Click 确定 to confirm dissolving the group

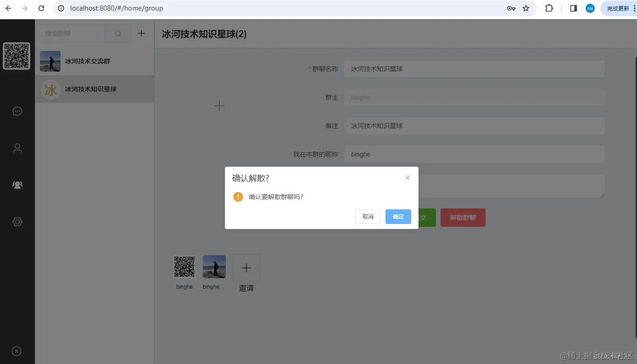[398, 217]
